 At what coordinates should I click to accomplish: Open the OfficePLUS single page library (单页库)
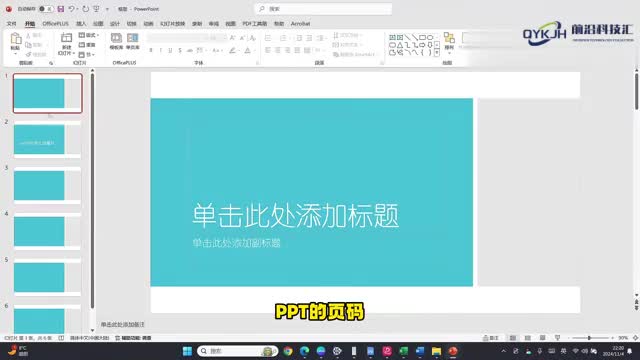[x=133, y=41]
